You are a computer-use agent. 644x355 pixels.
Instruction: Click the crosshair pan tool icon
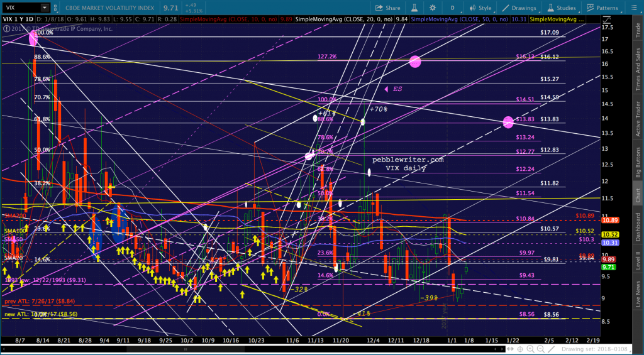pos(521,349)
